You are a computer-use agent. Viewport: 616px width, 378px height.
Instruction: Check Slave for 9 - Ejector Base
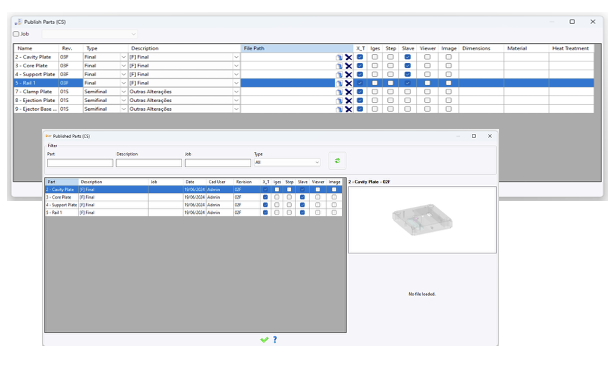408,109
